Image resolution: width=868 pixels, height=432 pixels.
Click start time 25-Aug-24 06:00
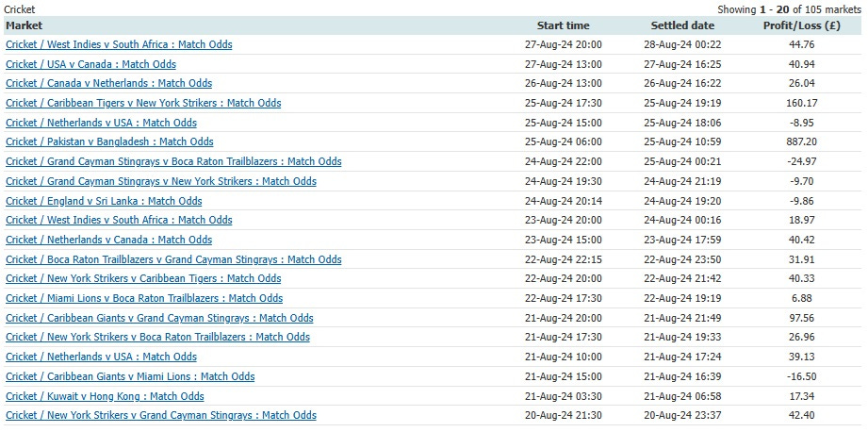coord(563,141)
